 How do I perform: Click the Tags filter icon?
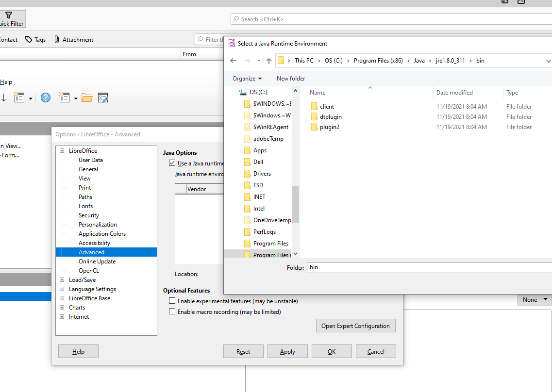(28, 39)
